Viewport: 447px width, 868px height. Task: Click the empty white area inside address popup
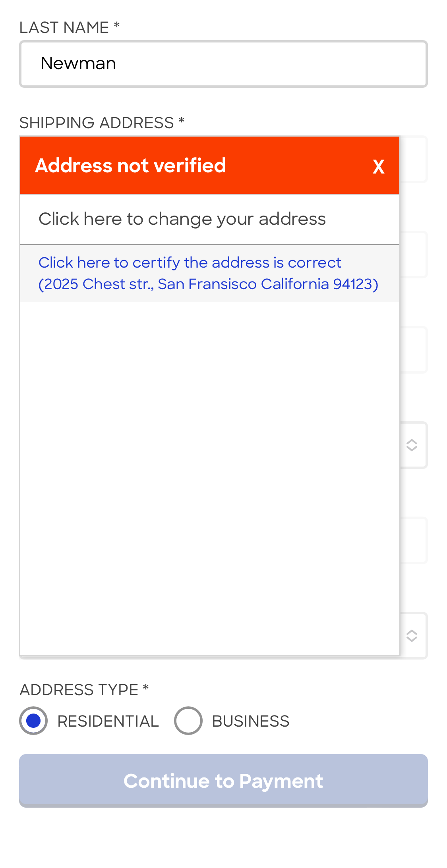coord(210,476)
